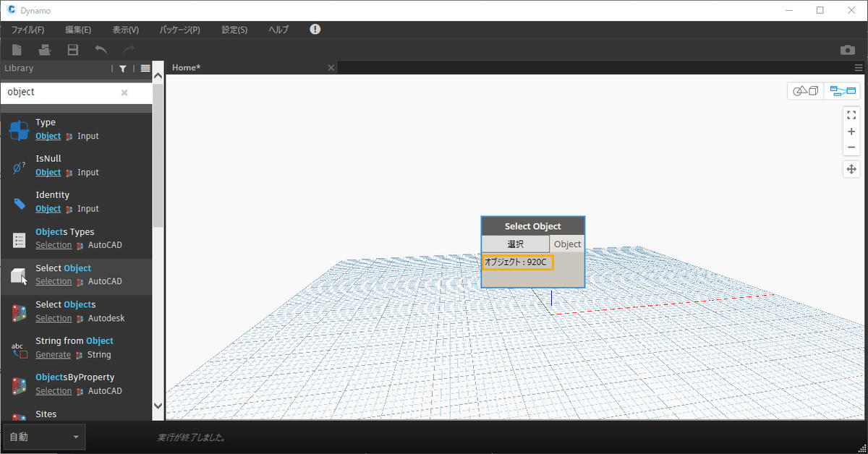Click the Object category link under IsNull
Image resolution: width=868 pixels, height=454 pixels.
click(48, 172)
